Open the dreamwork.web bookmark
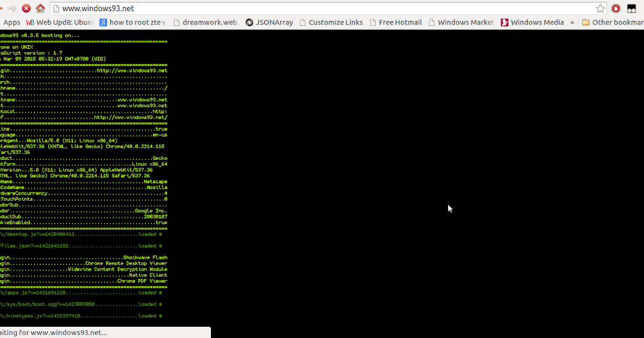Screen dimensions: 644x338 point(206,23)
